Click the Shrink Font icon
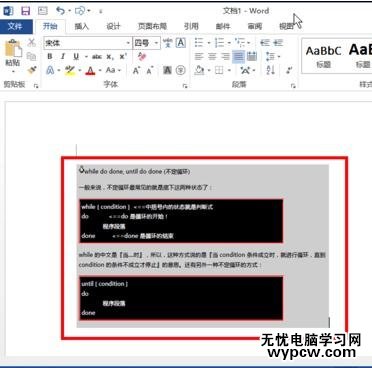 click(x=150, y=70)
